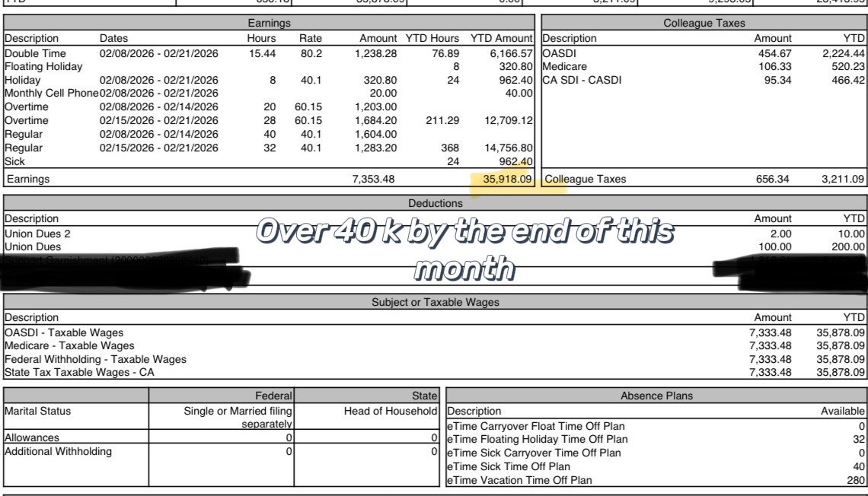Select Colleague Taxes YTD total 3,211.09
Screen dimensions: 868x496
coord(843,180)
